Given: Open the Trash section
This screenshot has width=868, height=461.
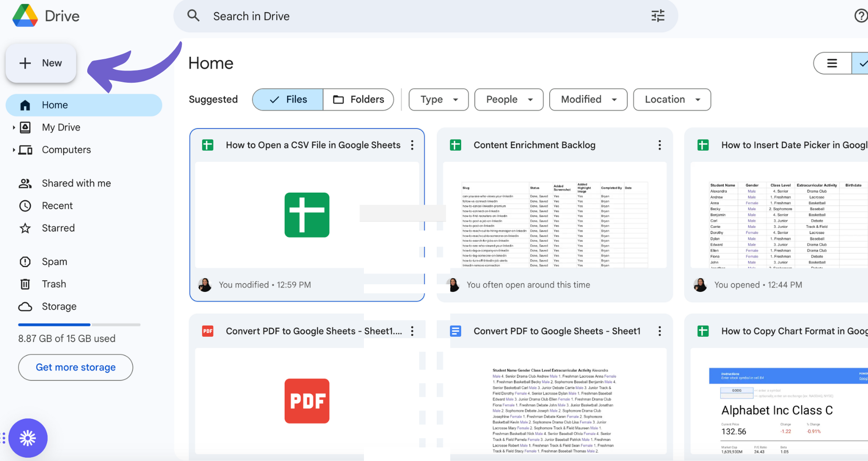Looking at the screenshot, I should point(54,284).
